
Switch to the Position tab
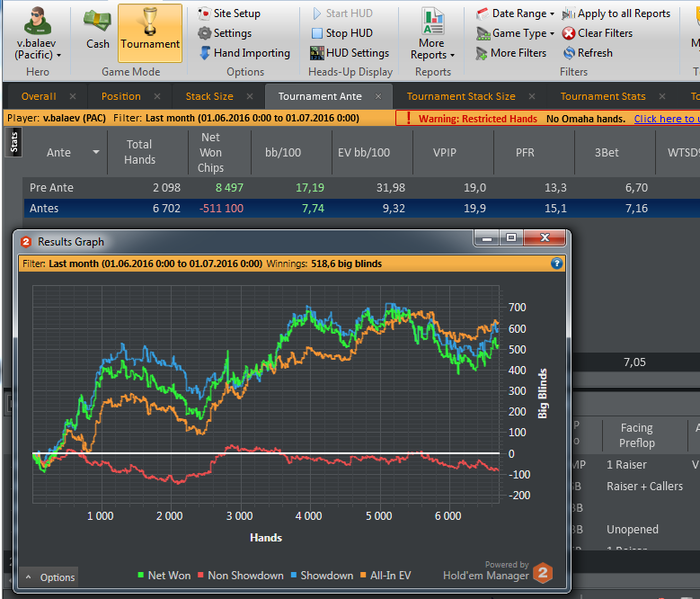tap(121, 96)
